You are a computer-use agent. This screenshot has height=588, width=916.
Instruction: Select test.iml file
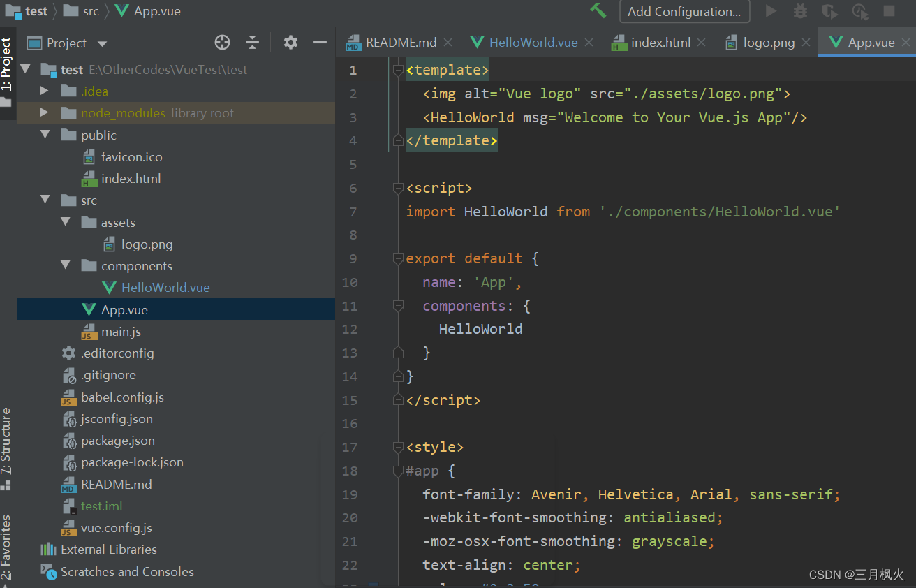point(92,506)
